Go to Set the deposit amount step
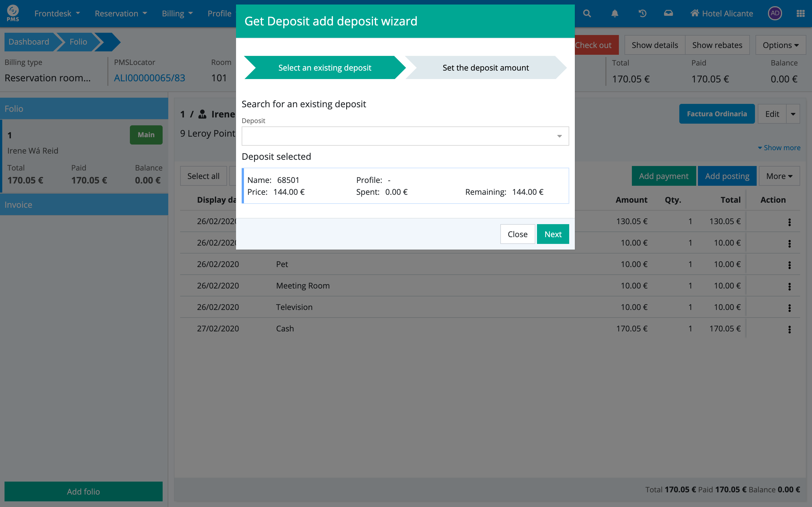812x507 pixels. [x=485, y=68]
